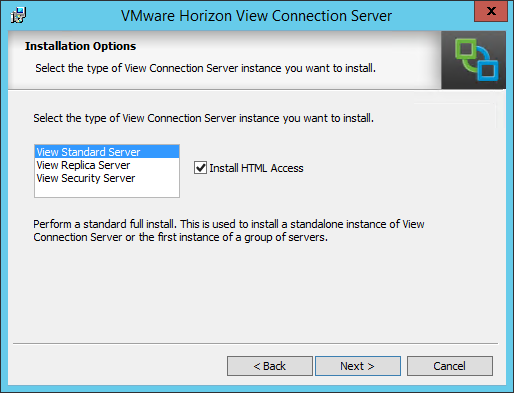Select View Standard Server in the list
514x393 pixels.
pos(107,152)
